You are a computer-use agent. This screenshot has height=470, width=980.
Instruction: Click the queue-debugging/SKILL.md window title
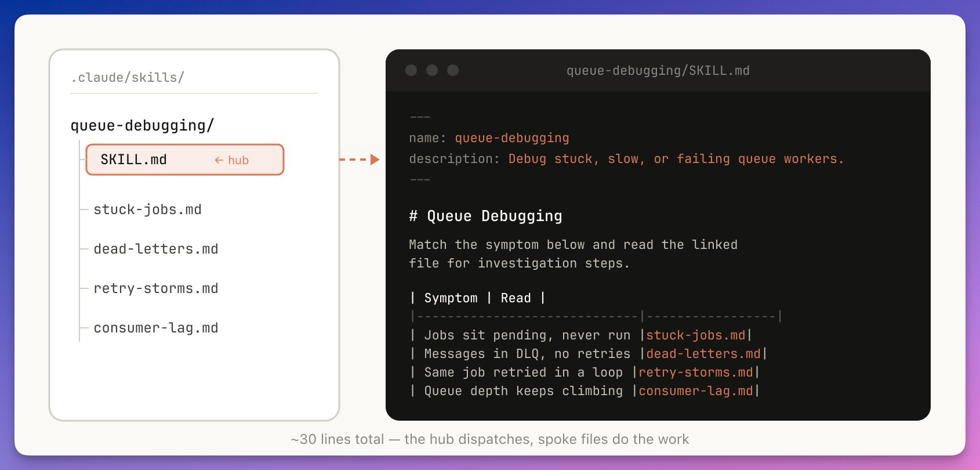point(658,71)
